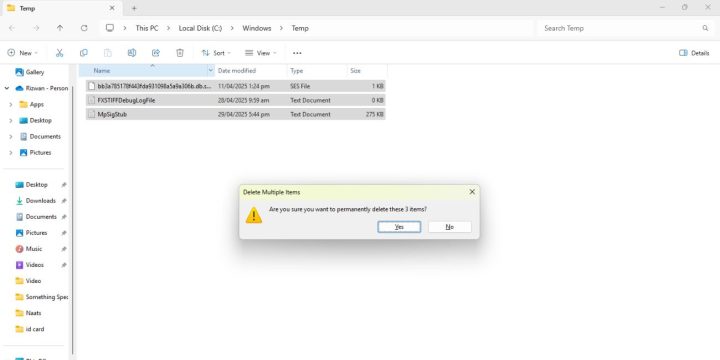Open the View dropdown
720x360 pixels.
260,53
